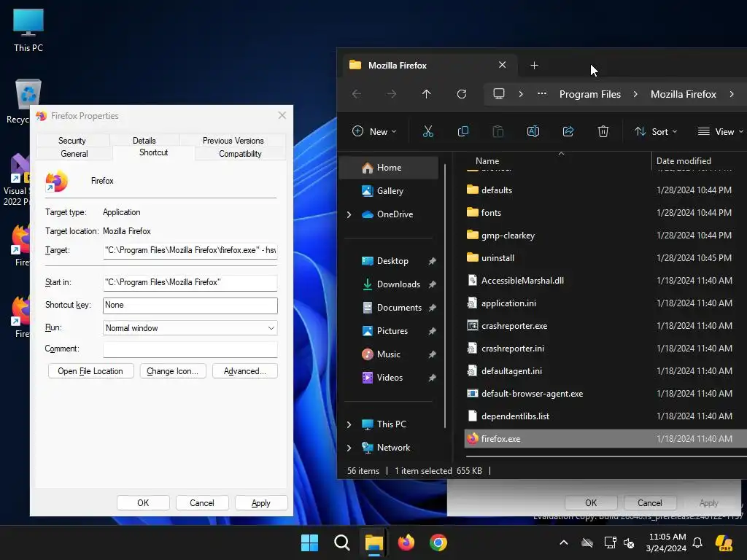Screen dimensions: 747x560
Task: Click pin icon next to Music
Action: point(432,354)
